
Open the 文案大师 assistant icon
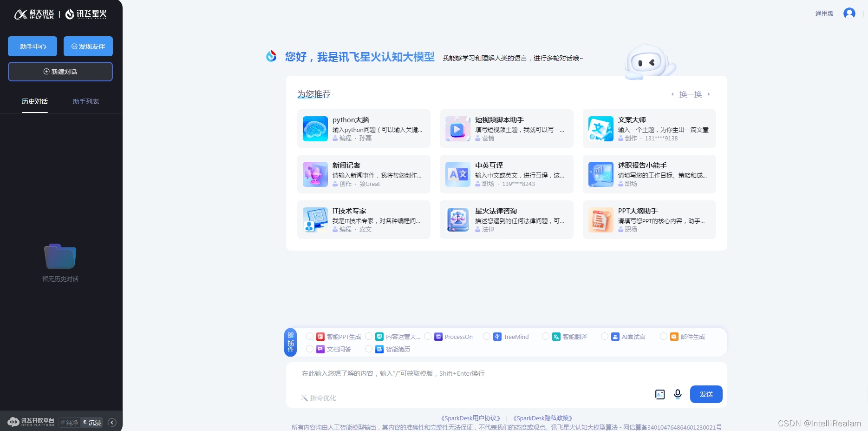tap(600, 129)
